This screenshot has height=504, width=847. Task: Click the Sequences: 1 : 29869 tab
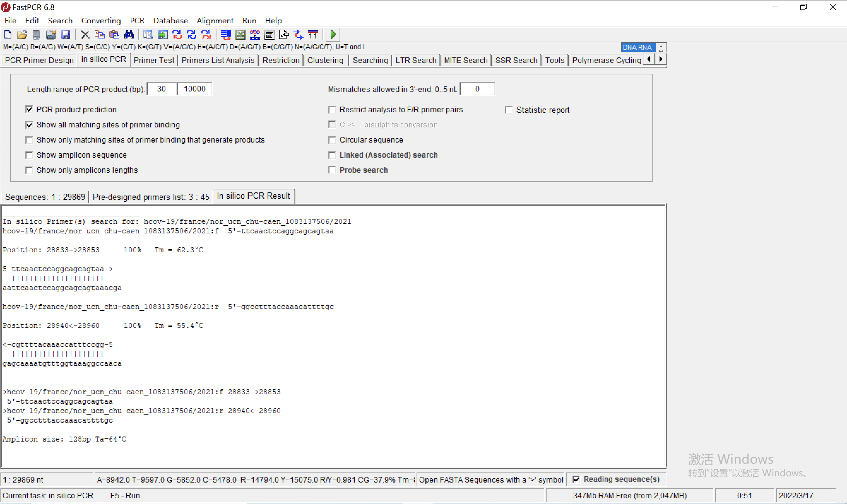(45, 197)
